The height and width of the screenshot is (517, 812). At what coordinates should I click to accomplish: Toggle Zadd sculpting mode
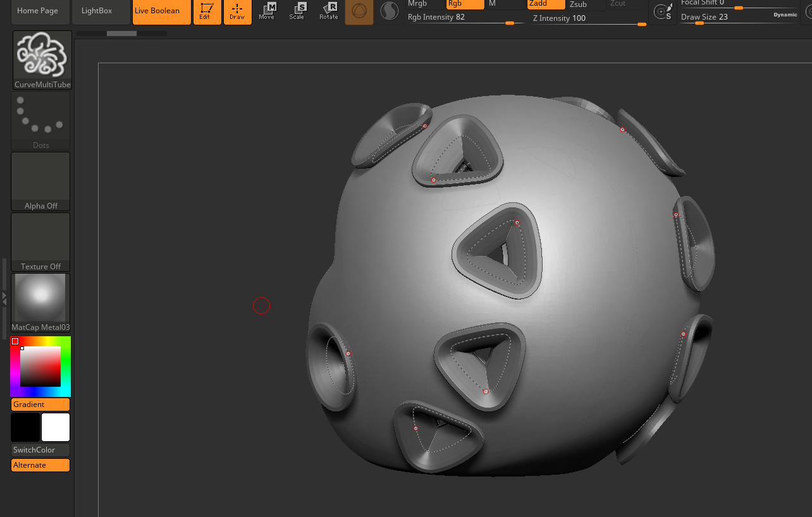[546, 4]
